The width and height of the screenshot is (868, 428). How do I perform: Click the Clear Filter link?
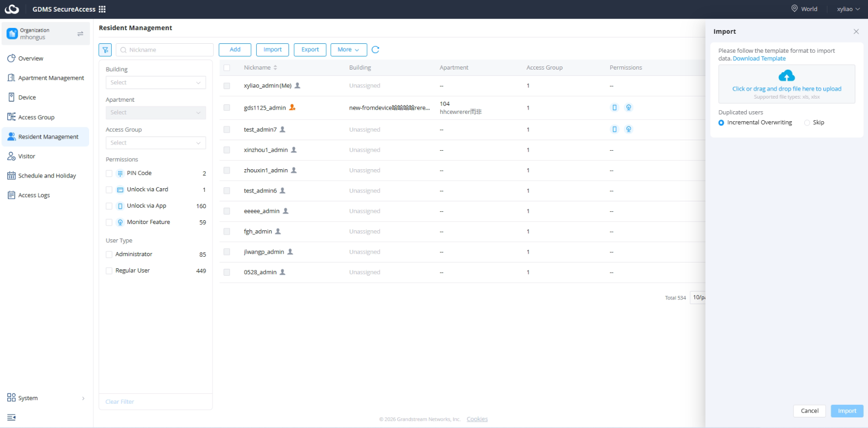(120, 402)
